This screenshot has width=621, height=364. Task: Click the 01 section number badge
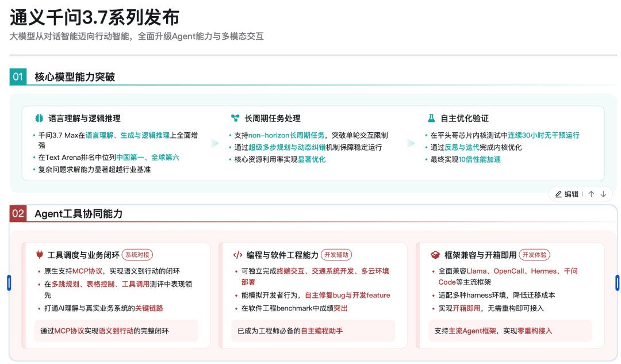tap(18, 77)
